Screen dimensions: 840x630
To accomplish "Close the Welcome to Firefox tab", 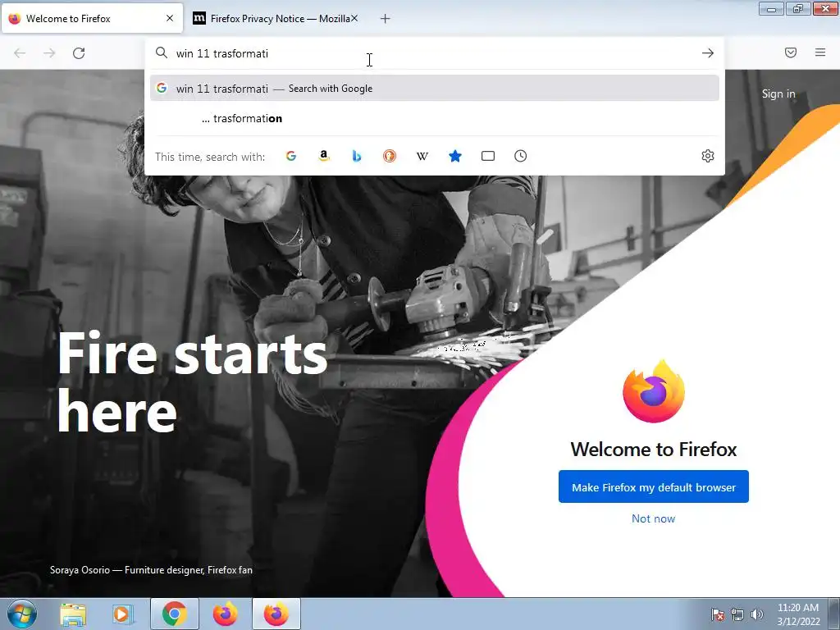I will click(x=170, y=18).
